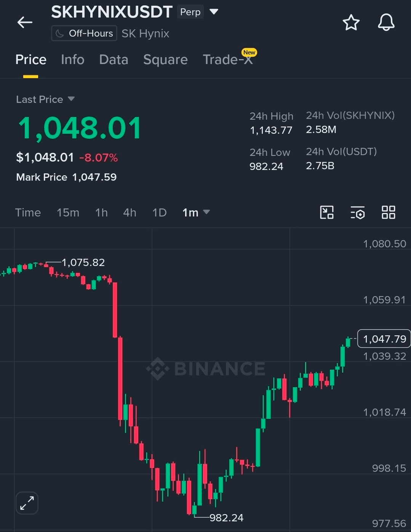
Task: Switch to the Info tab
Action: coord(73,60)
